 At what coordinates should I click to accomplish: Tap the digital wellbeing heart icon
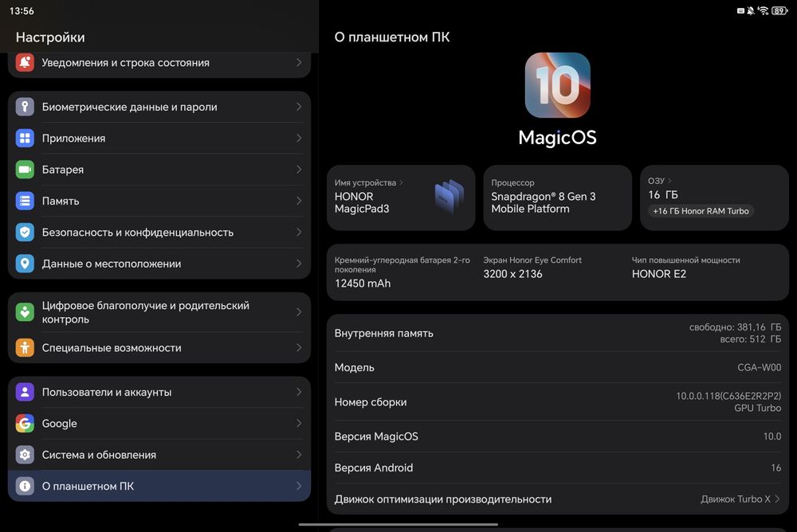25,312
